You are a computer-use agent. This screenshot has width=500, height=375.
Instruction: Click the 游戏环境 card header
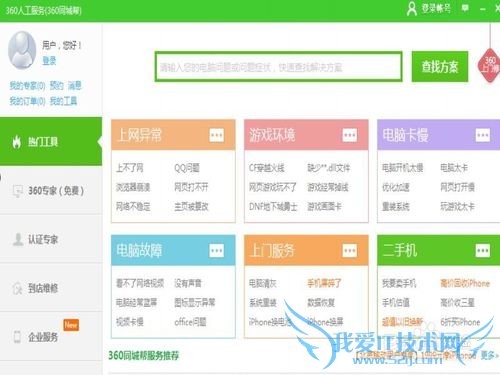[306, 135]
